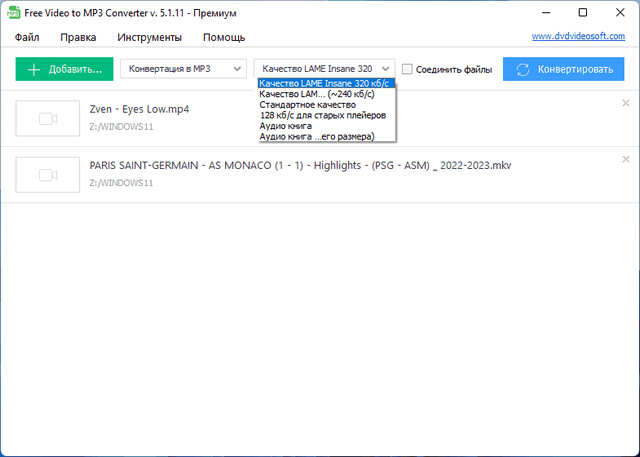Click the green Добавить button with the plus icon

(65, 69)
